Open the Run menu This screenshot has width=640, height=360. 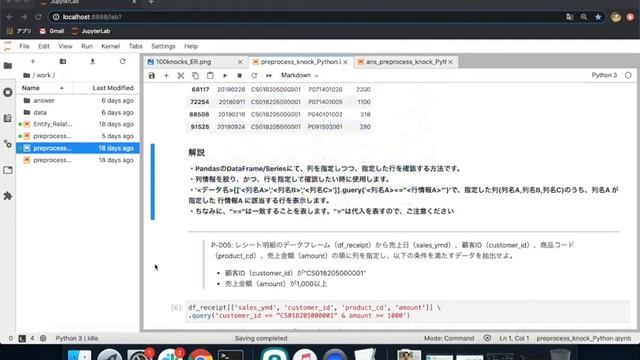pos(87,46)
